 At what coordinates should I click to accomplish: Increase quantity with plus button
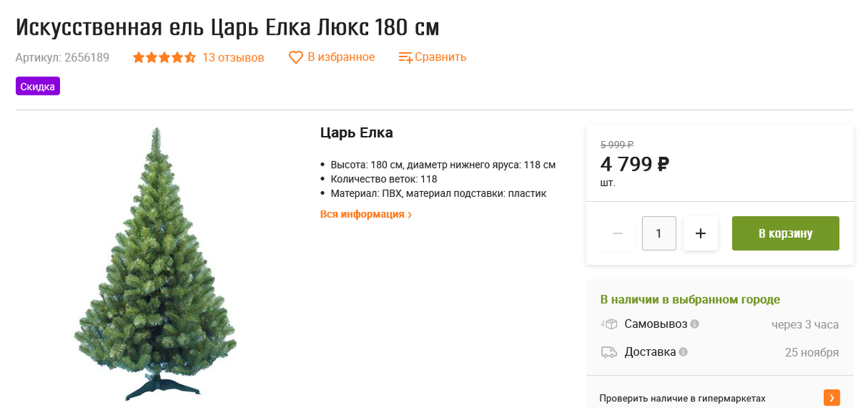point(700,234)
